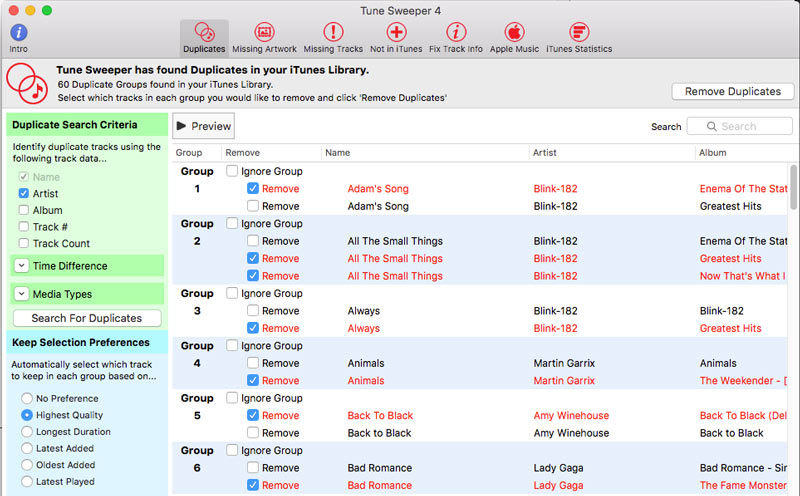
Task: Check Remove for All The Small Things Enema
Action: [253, 240]
